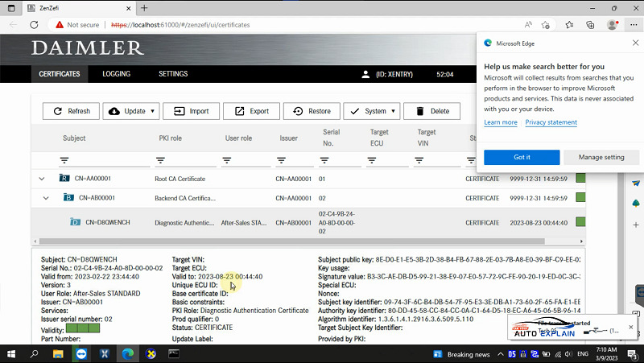The width and height of the screenshot is (644, 363).
Task: Open the Target VIN column filter
Action: click(419, 160)
